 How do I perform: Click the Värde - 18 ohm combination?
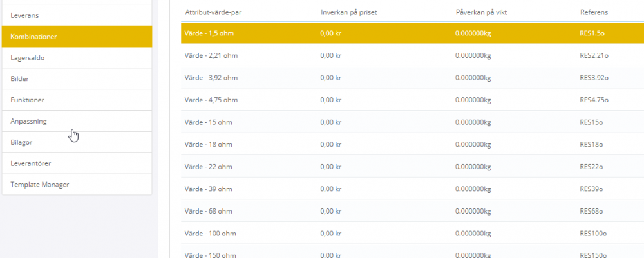click(x=208, y=145)
